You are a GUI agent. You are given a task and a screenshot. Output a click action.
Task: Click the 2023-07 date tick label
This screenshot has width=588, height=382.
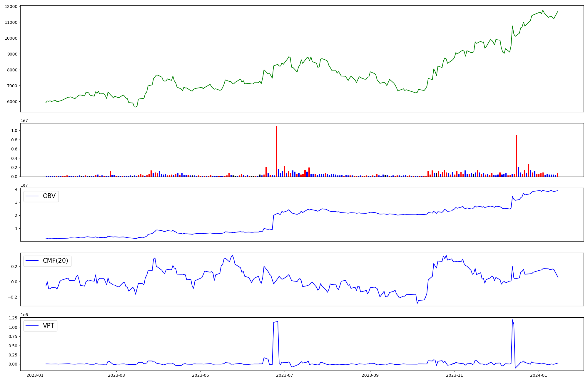[285, 375]
